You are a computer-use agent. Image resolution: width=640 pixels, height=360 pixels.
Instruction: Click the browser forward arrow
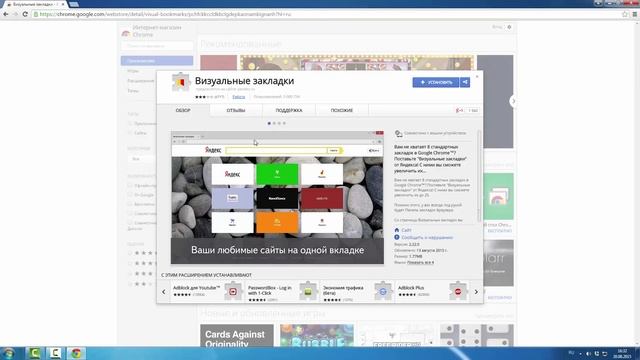tap(16, 14)
